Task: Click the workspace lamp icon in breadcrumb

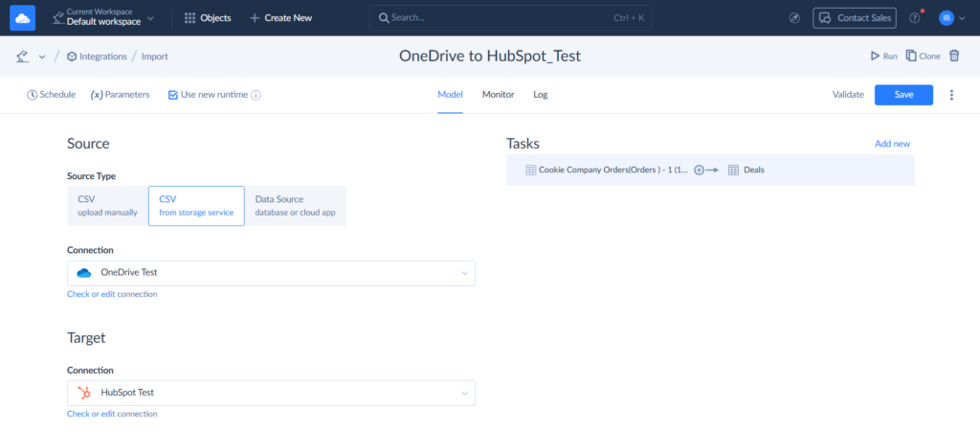Action: coord(23,57)
